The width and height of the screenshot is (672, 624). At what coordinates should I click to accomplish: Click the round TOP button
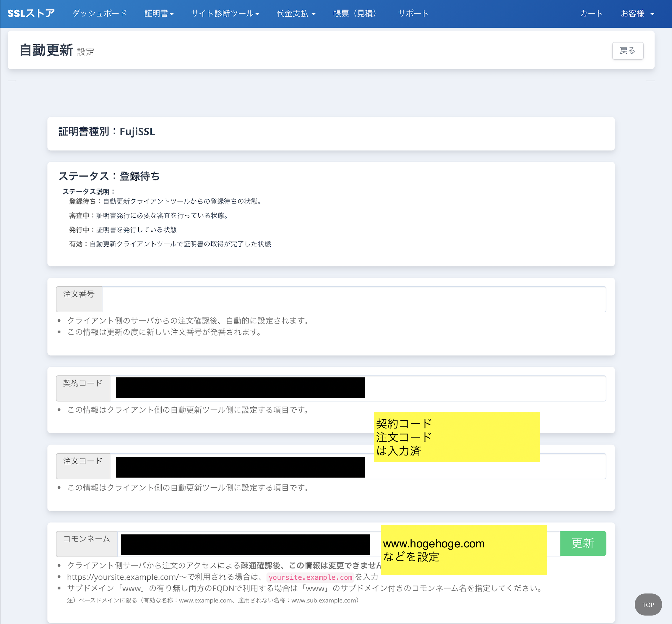[x=648, y=604]
